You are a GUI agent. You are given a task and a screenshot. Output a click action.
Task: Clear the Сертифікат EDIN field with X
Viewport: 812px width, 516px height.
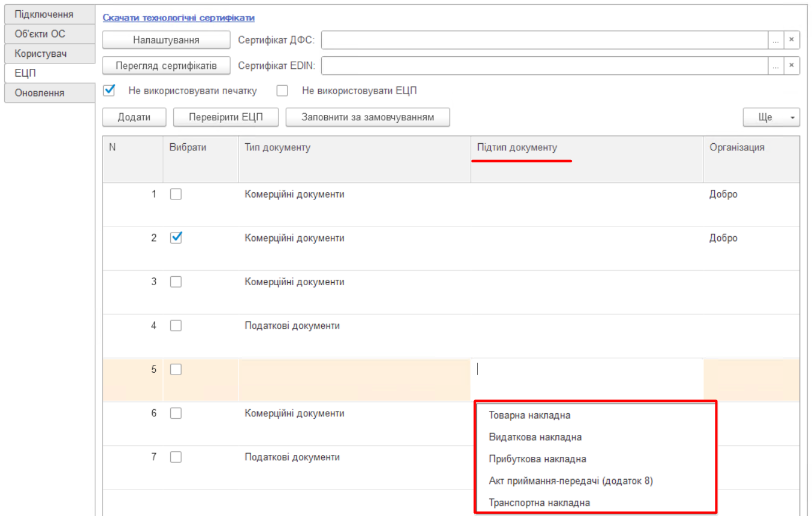[x=791, y=65]
